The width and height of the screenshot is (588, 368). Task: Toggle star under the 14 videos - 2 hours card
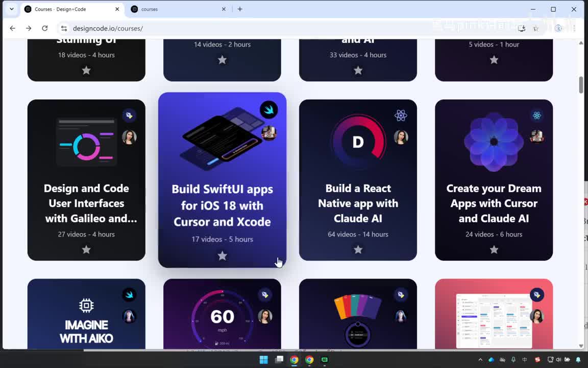coord(223,59)
